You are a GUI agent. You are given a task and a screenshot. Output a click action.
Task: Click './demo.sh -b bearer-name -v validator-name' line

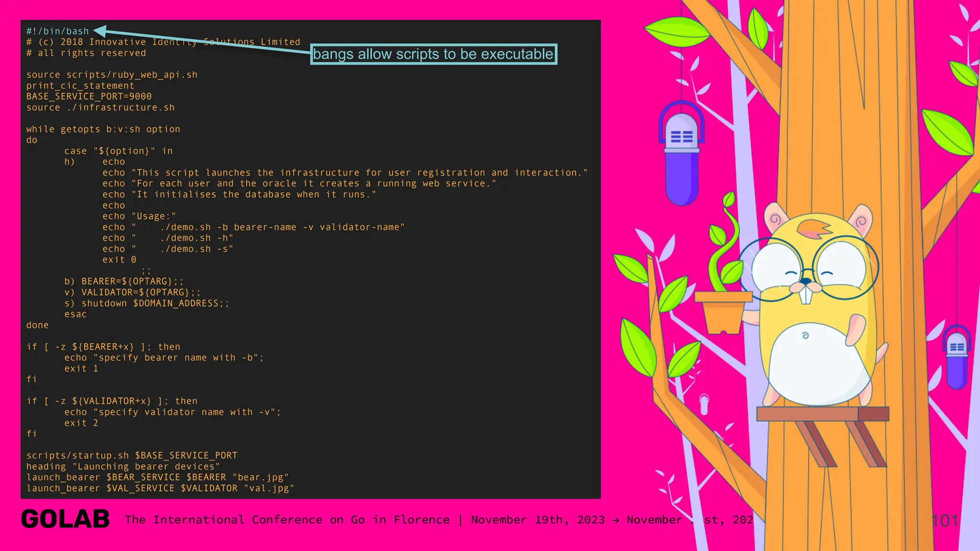pyautogui.click(x=254, y=227)
